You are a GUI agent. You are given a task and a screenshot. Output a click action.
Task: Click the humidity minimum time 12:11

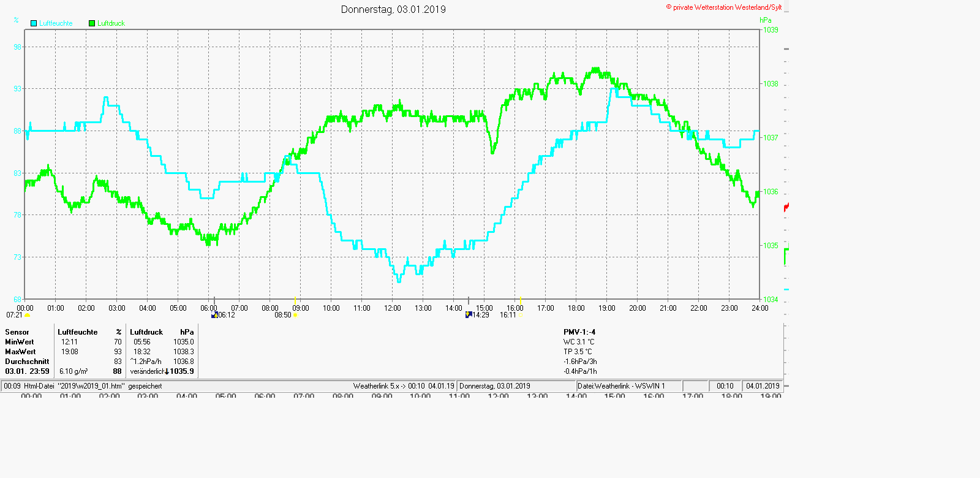pos(69,342)
